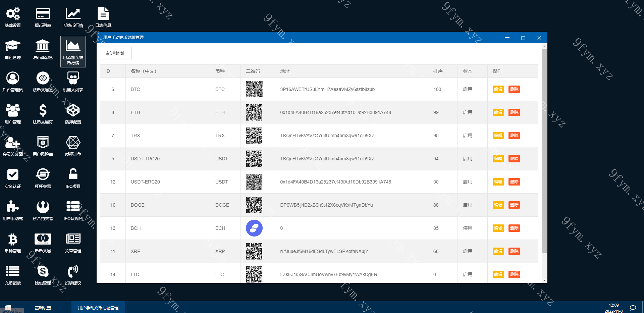Open the 实名认证 checkmark icon
The height and width of the screenshot is (313, 644).
[13, 175]
